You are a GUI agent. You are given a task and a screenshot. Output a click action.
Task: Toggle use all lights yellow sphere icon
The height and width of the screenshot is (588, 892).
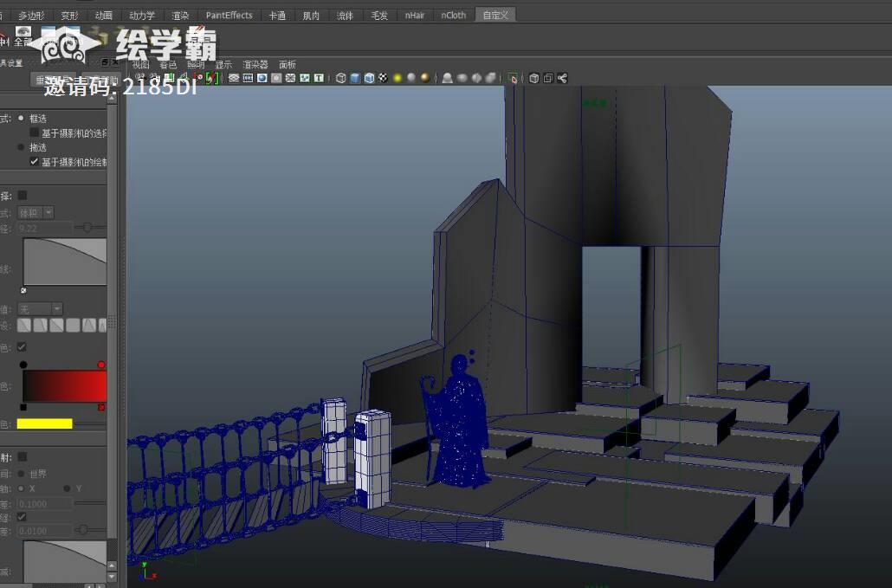coord(398,79)
